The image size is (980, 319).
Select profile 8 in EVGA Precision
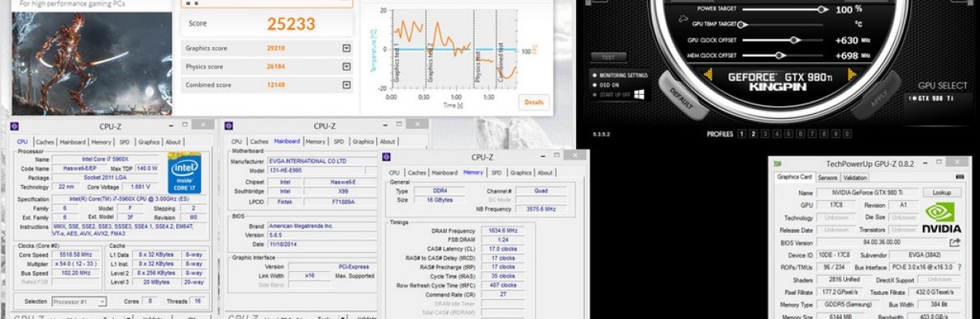click(825, 134)
